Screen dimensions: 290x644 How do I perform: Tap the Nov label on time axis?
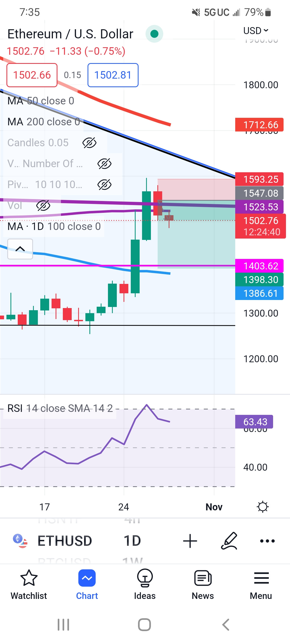(x=214, y=507)
